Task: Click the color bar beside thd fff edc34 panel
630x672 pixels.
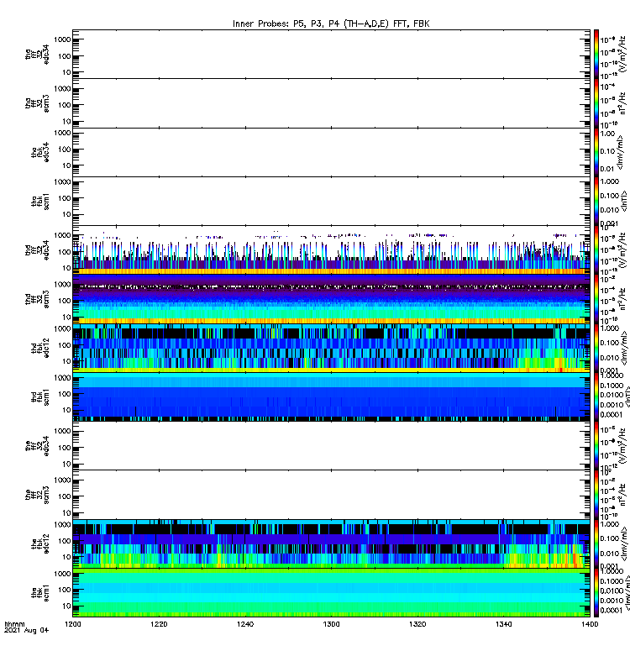Action: 596,249
